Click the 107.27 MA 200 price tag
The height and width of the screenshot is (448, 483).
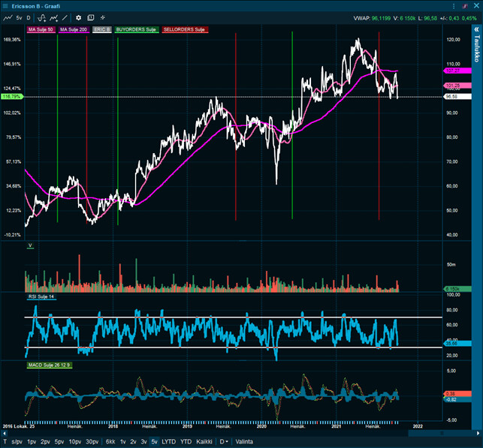click(x=457, y=71)
